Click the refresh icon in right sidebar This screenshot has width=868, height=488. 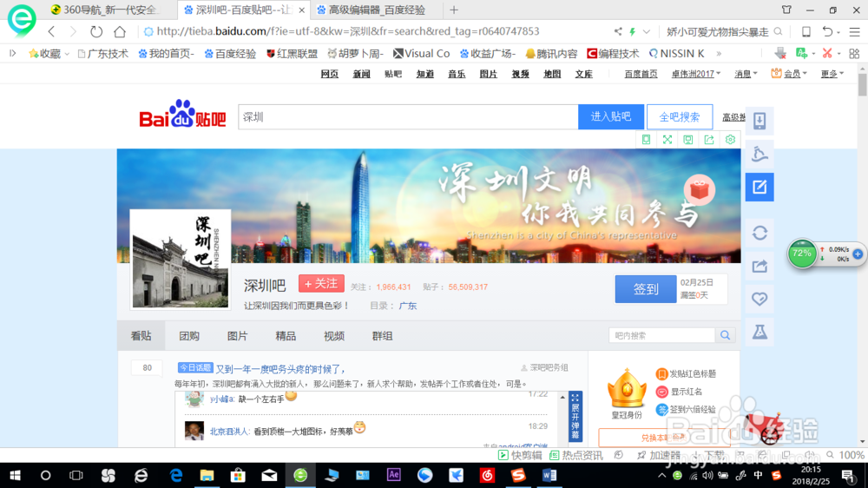[759, 233]
